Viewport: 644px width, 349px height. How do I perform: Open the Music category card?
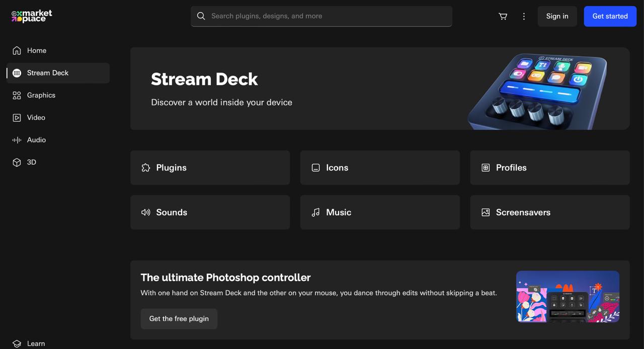point(380,212)
